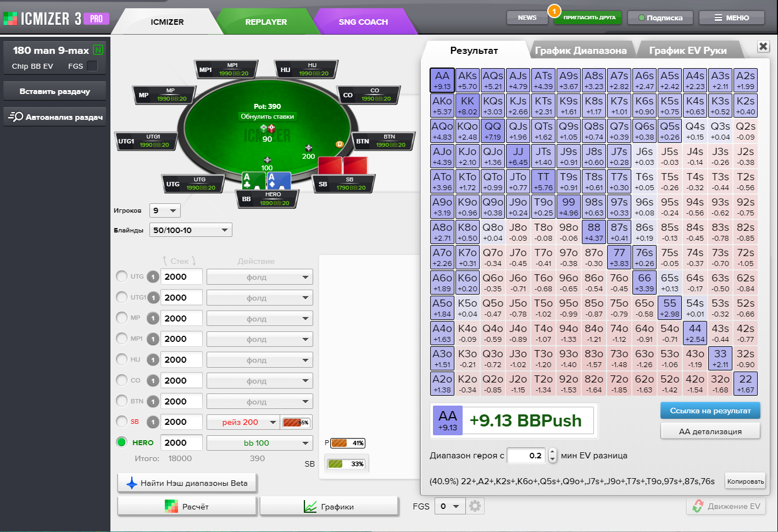778x532 pixels.
Task: Click the SB player's red face-down cards
Action: coord(343,165)
